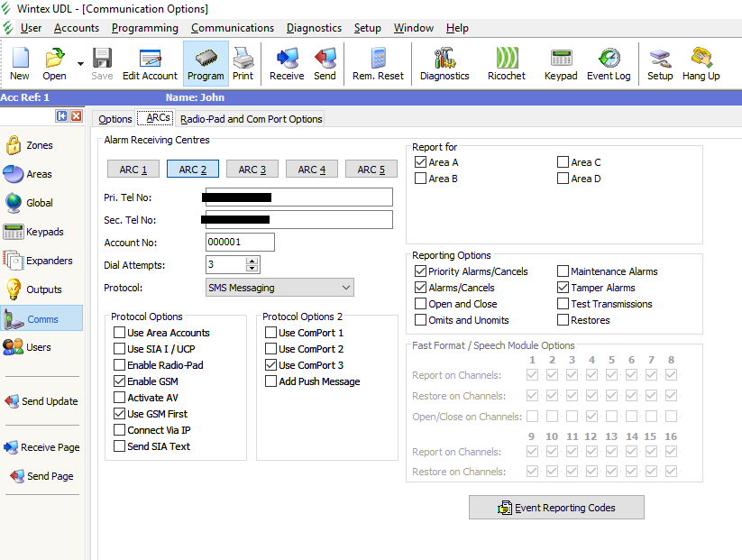Click the Keypad toolbar icon
742x560 pixels.
pyautogui.click(x=560, y=65)
